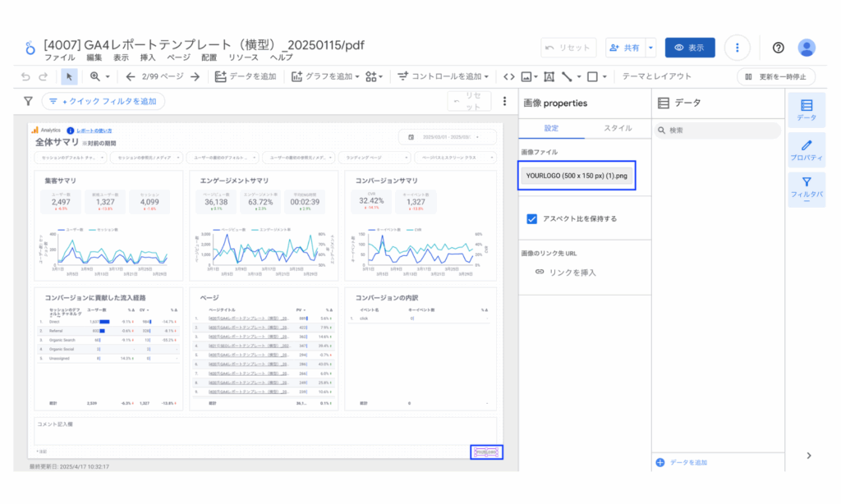Open the ランディング ページ filter dropdown
Screen dimensions: 841x504
point(375,158)
